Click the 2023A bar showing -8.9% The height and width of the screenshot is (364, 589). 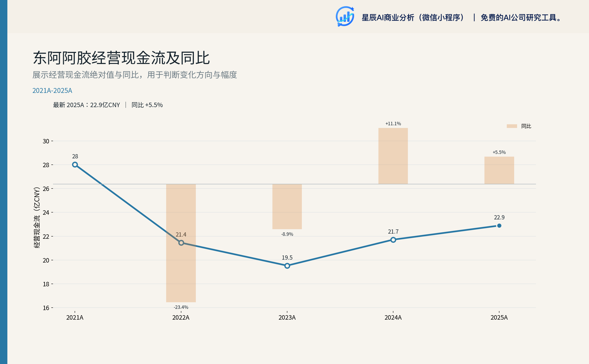[x=287, y=207]
